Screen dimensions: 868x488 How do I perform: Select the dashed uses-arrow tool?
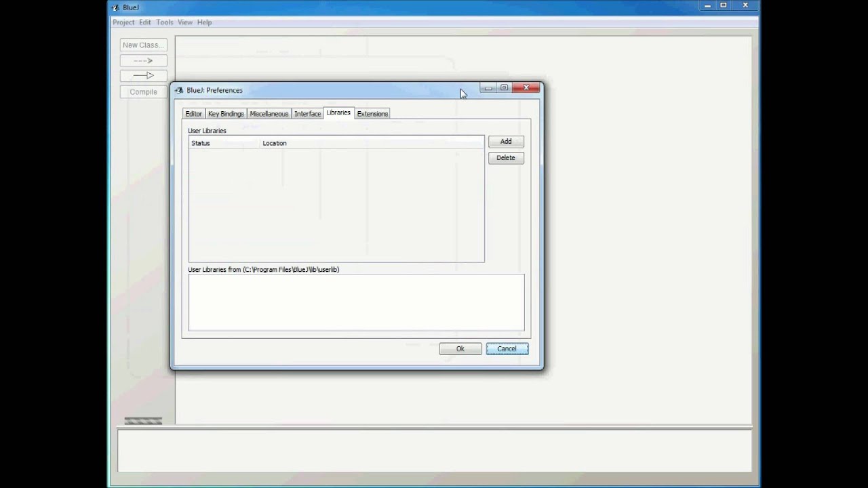143,61
